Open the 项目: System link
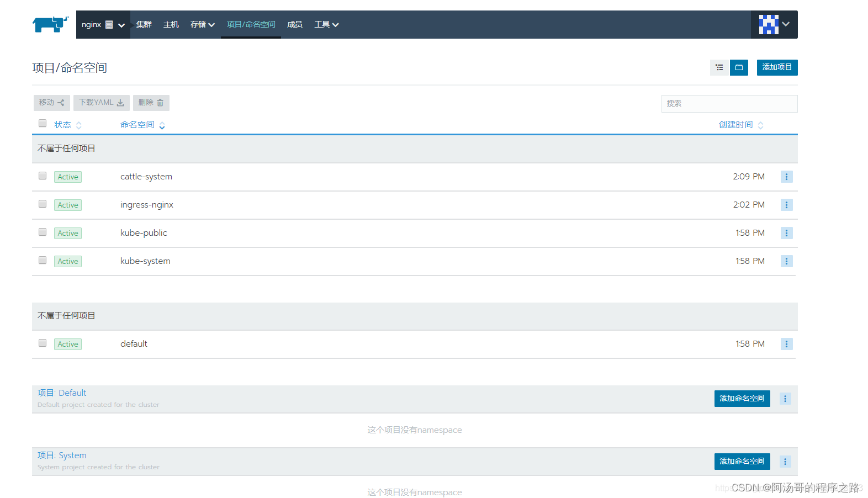The image size is (868, 498). pos(62,455)
